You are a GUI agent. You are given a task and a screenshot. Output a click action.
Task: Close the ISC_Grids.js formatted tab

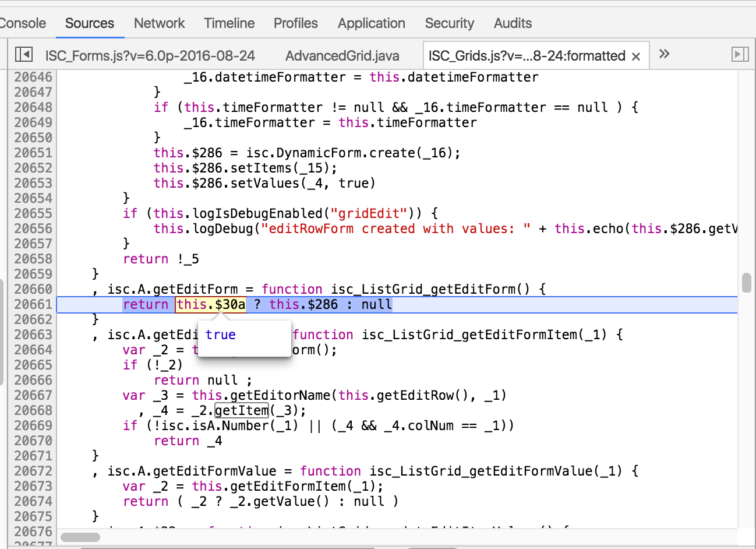click(636, 57)
